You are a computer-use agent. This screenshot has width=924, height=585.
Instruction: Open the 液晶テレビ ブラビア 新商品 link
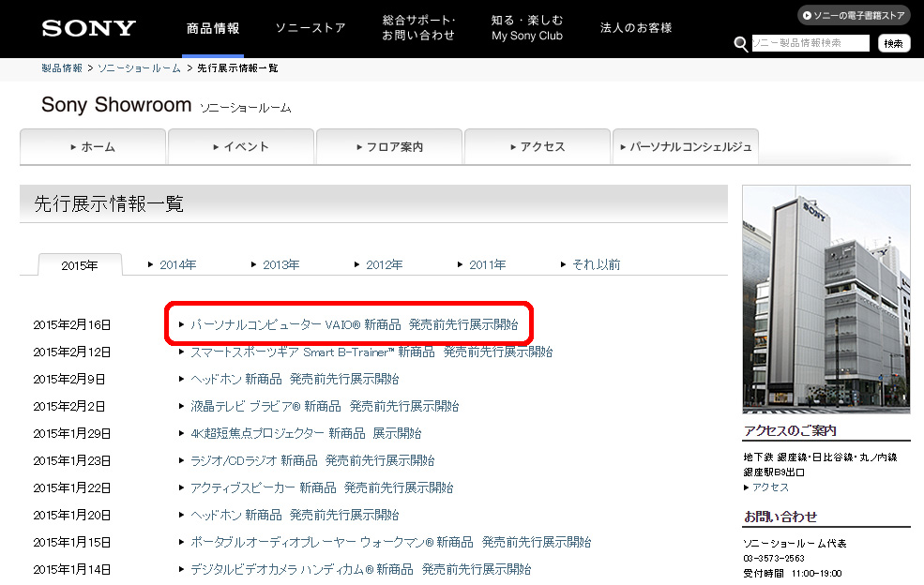coord(325,407)
